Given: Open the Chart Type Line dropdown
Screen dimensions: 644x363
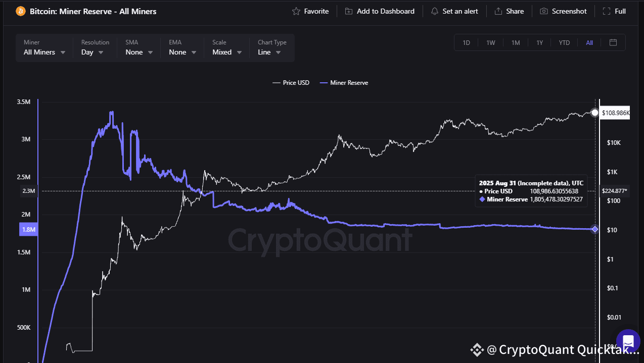Looking at the screenshot, I should point(269,52).
